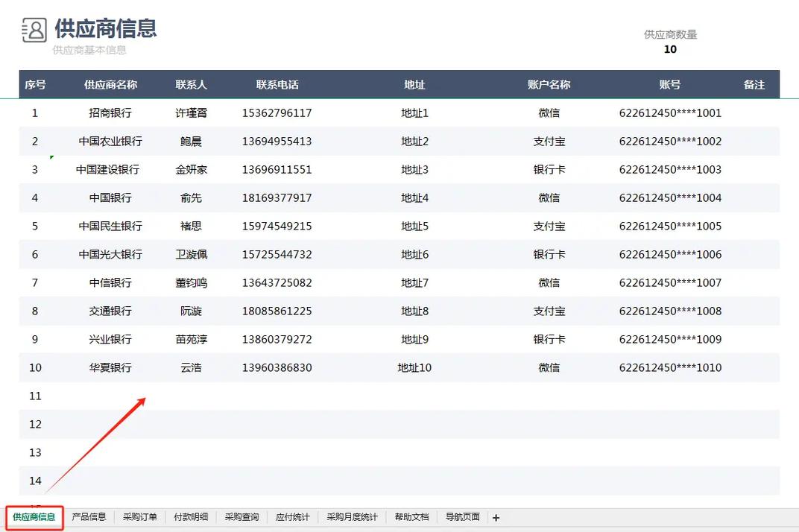
Task: Open the 采购查询 sheet tab
Action: [x=241, y=517]
